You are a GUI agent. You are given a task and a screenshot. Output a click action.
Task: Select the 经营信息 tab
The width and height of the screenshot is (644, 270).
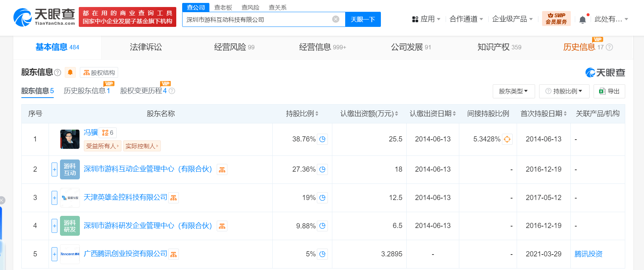pos(322,47)
